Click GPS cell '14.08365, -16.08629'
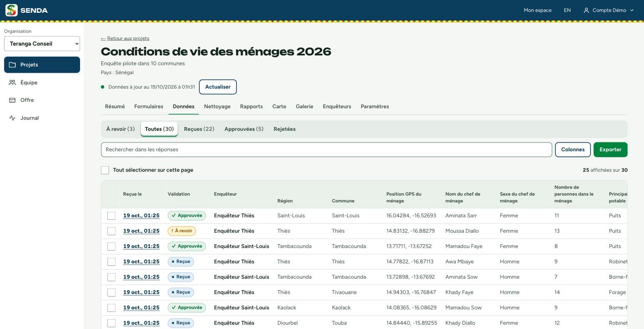644x329 pixels. [x=411, y=308]
